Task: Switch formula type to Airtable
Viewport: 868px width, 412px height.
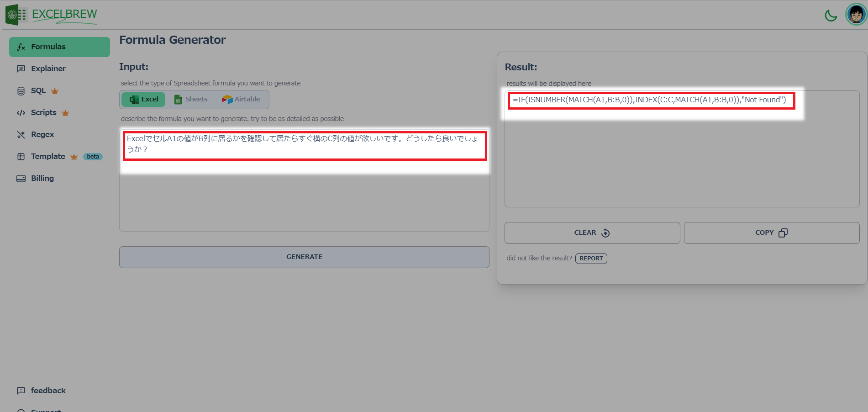Action: pos(241,99)
